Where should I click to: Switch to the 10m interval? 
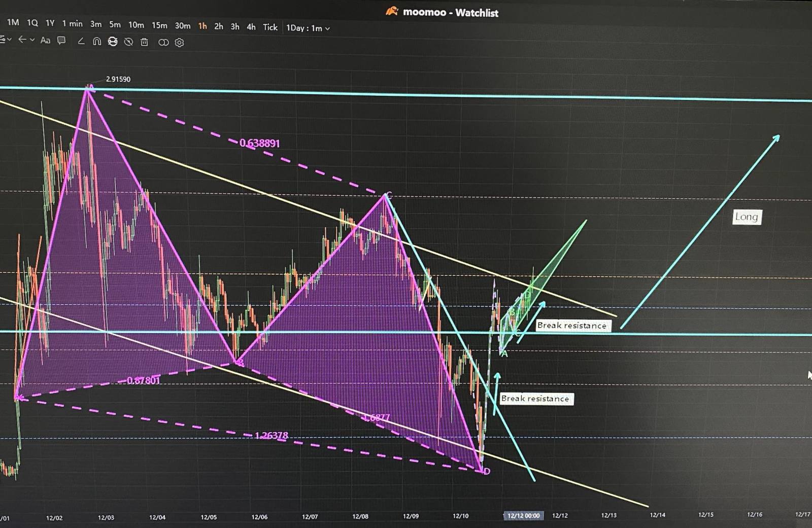(x=136, y=25)
